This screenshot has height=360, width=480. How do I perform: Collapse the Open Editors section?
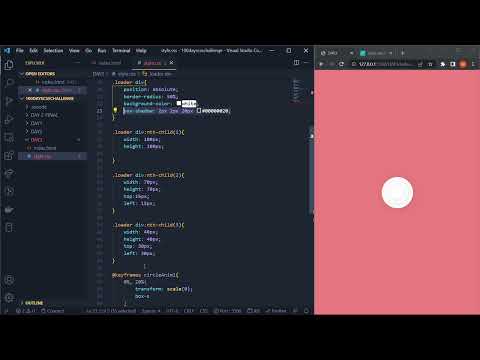pos(40,74)
